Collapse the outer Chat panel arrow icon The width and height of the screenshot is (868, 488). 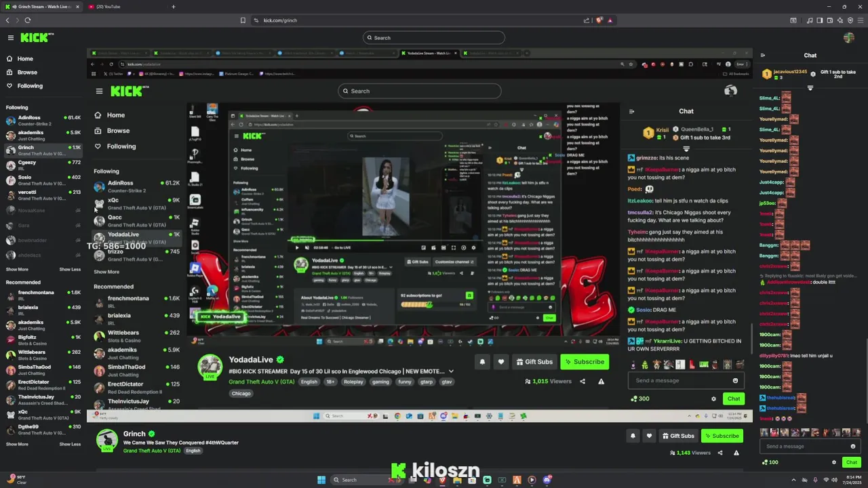point(763,56)
